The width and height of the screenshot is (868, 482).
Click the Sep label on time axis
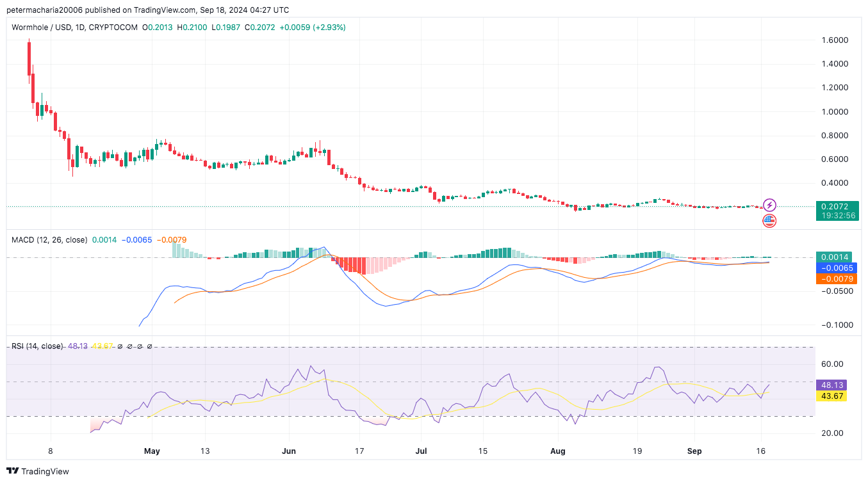pos(694,451)
